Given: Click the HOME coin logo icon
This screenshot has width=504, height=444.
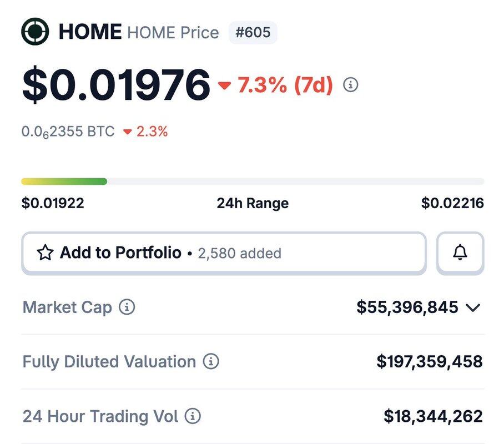Looking at the screenshot, I should (35, 32).
